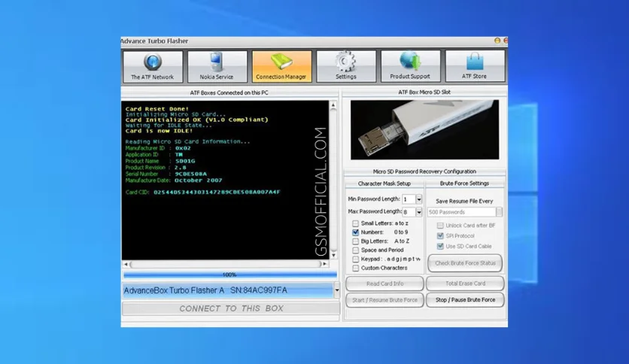Click the Total Erase Card button
This screenshot has height=364, width=629.
pyautogui.click(x=465, y=284)
